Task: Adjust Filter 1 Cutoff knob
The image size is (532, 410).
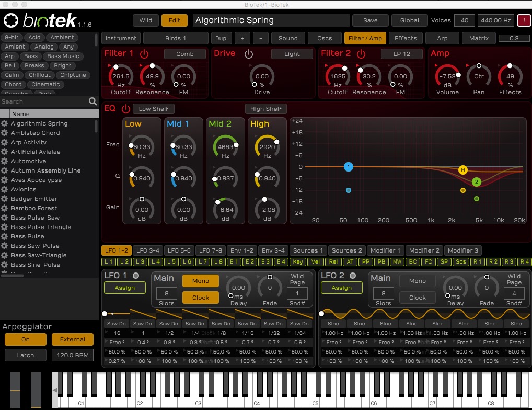Action: click(121, 76)
